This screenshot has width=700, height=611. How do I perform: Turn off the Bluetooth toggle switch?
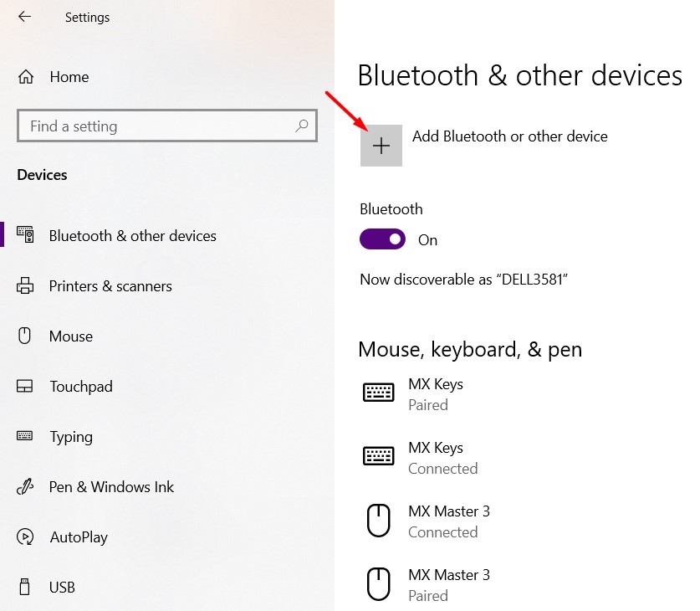(x=382, y=240)
